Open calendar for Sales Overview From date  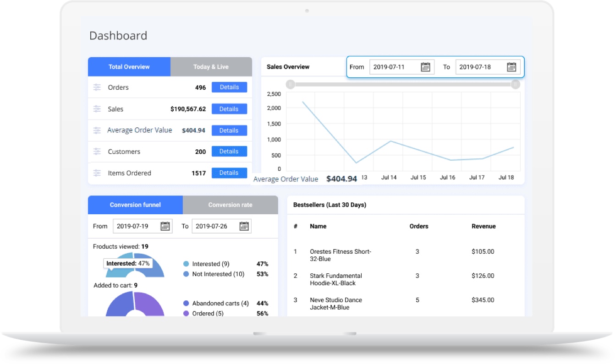[x=425, y=67]
